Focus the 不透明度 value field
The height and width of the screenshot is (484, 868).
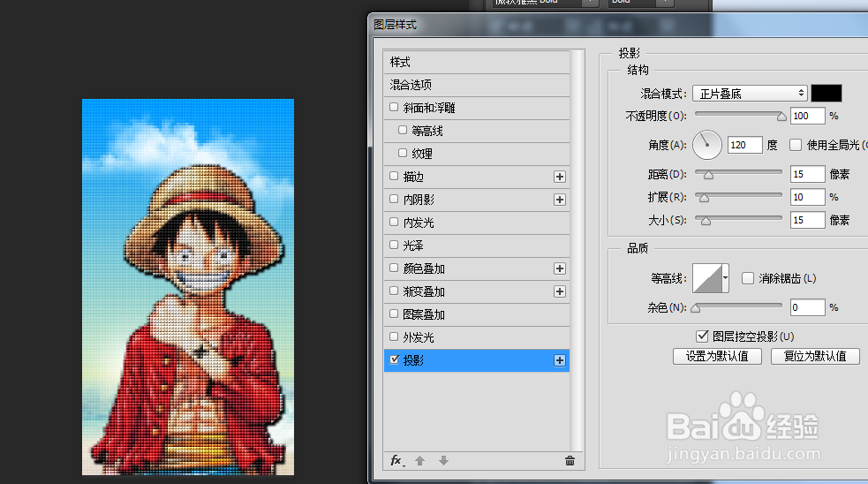click(808, 116)
